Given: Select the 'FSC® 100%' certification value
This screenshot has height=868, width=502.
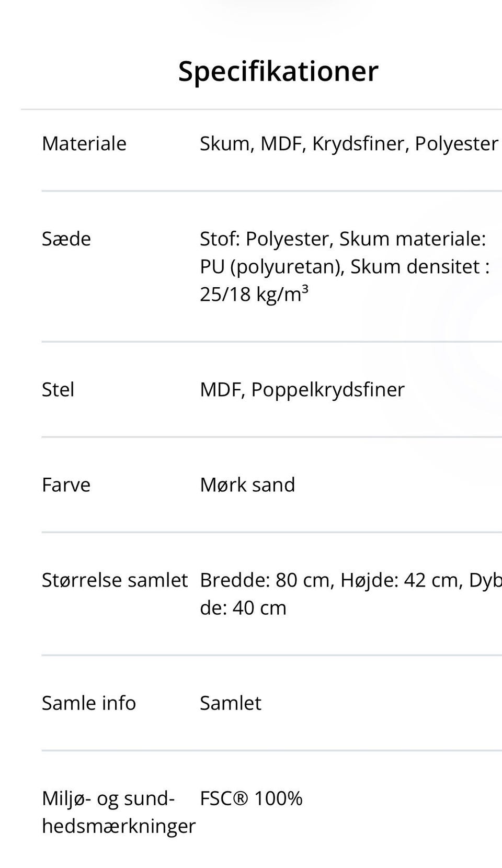Looking at the screenshot, I should [251, 798].
